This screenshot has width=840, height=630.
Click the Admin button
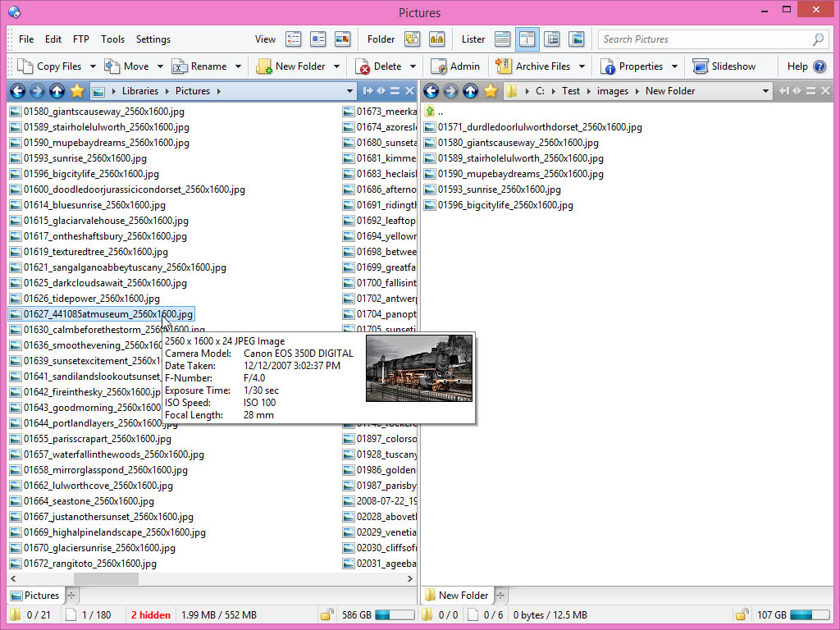tap(455, 66)
